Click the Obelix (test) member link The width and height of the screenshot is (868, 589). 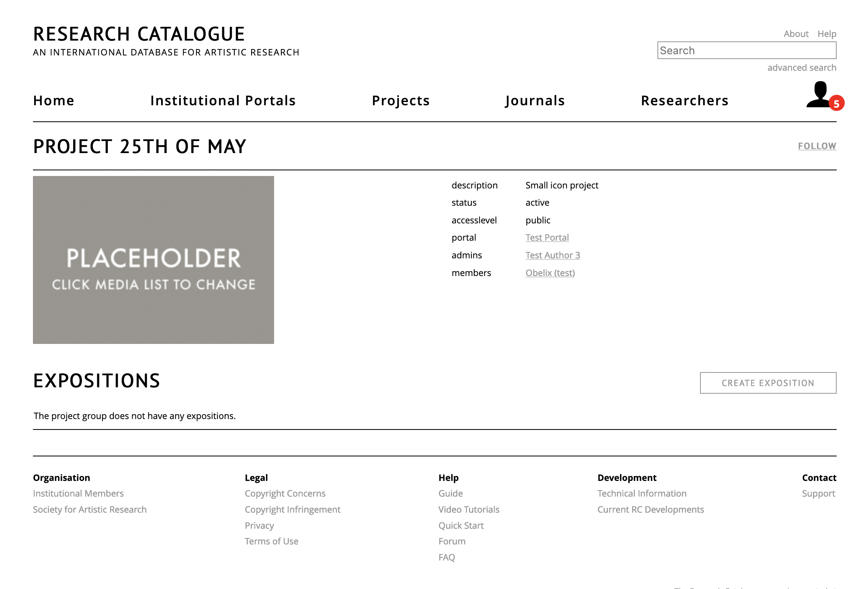pos(550,272)
